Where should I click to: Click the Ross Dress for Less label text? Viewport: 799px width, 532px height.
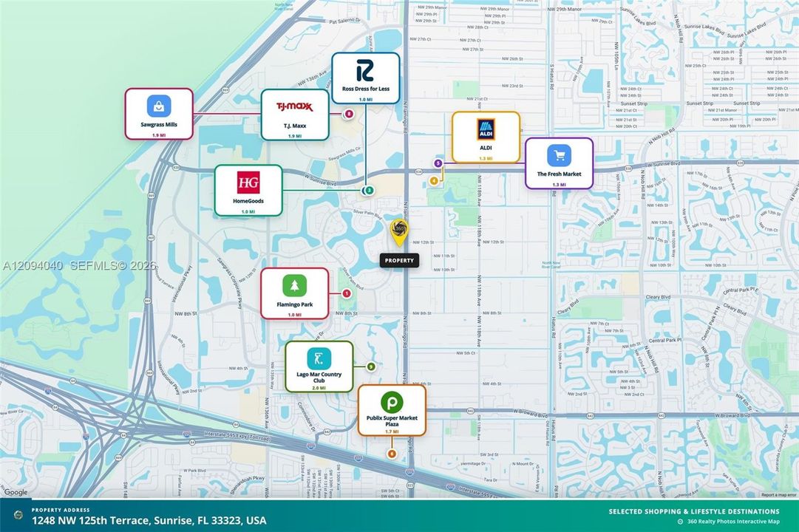[x=365, y=89]
